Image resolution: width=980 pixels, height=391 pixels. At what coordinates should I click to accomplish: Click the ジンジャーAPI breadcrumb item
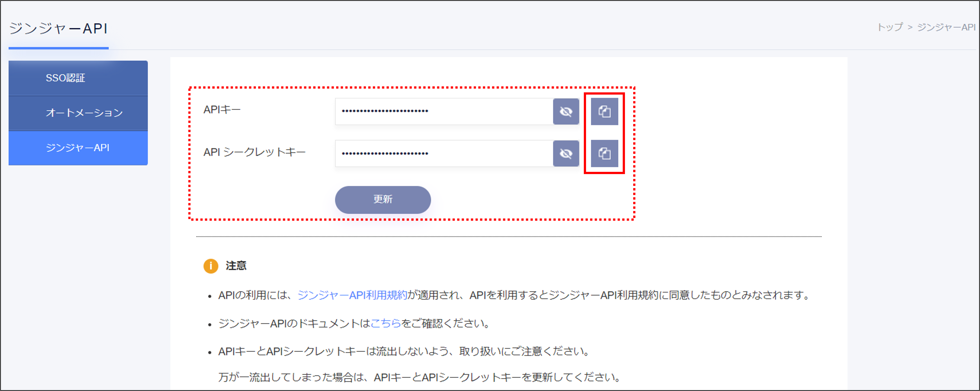pyautogui.click(x=947, y=27)
